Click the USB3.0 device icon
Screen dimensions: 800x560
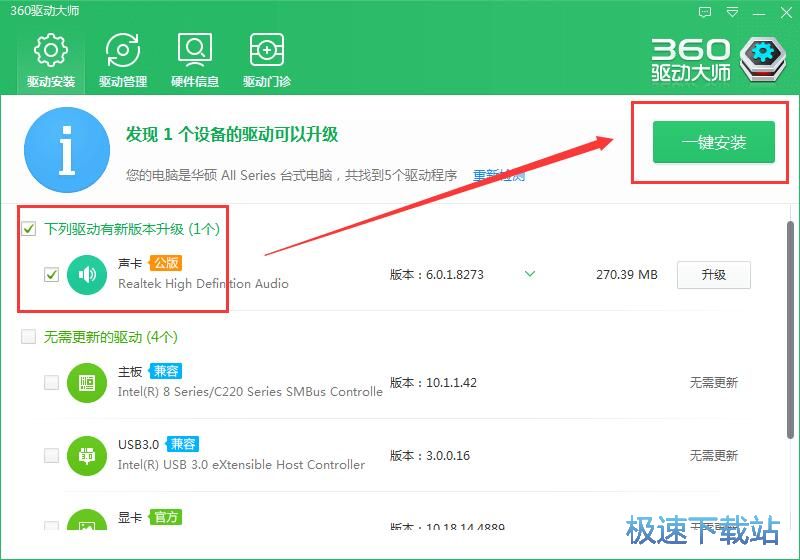pos(87,455)
